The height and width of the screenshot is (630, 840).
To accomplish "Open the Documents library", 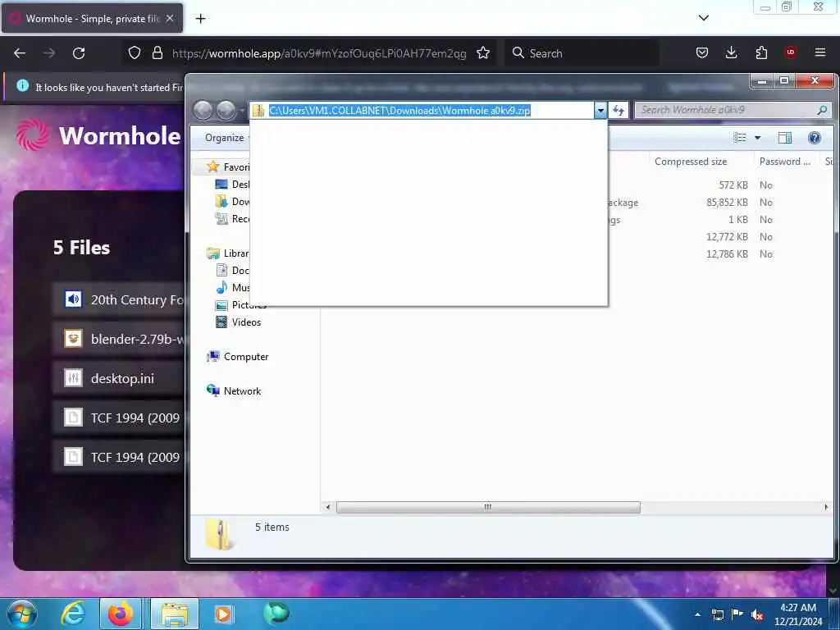I will pos(232,271).
